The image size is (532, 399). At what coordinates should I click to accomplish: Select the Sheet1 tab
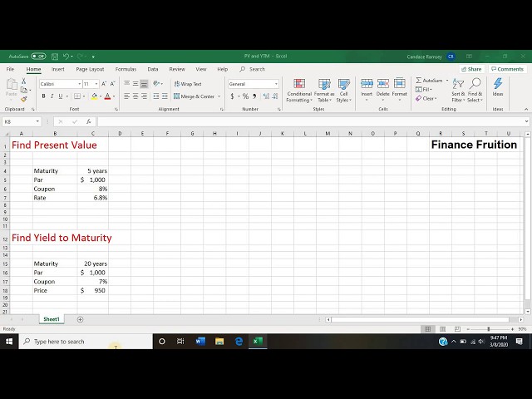(52, 319)
